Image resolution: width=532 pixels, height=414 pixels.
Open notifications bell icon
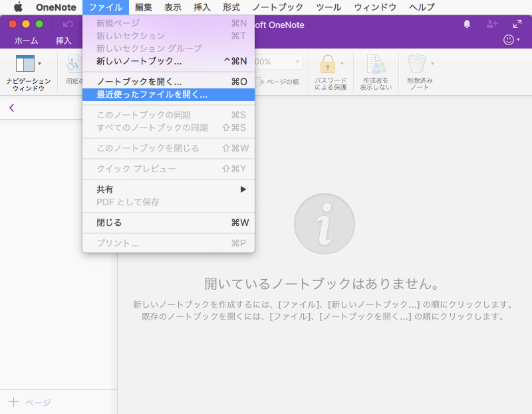(467, 24)
